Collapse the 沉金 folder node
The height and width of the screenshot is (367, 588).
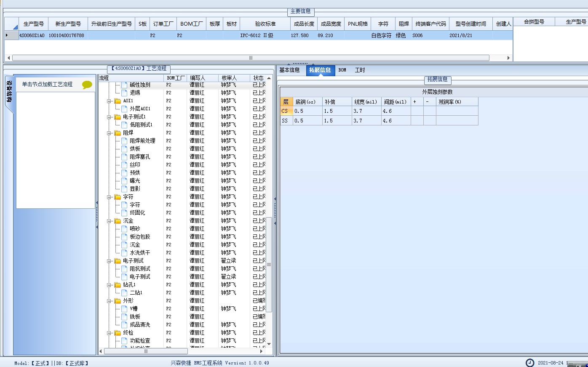tap(109, 221)
